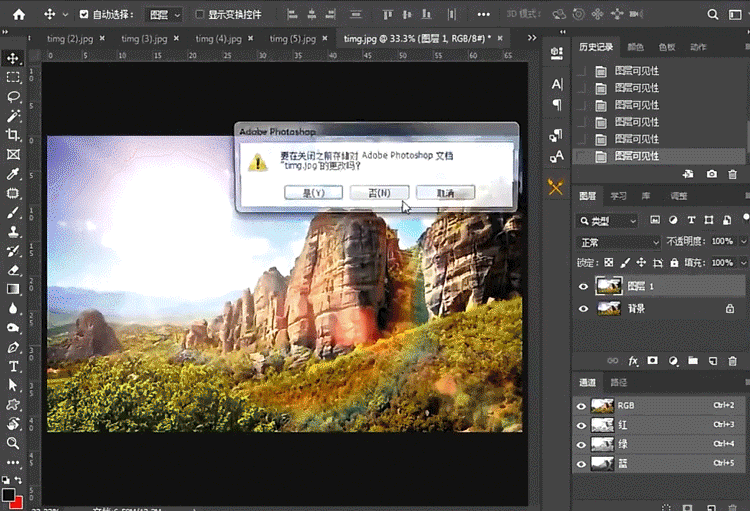The image size is (750, 511).
Task: Hide 图层 1 layer visibility eye
Action: [x=583, y=287]
